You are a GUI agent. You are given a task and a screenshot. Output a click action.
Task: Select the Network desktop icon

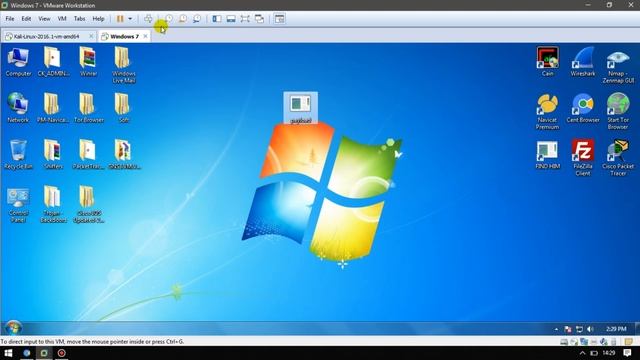[x=18, y=108]
